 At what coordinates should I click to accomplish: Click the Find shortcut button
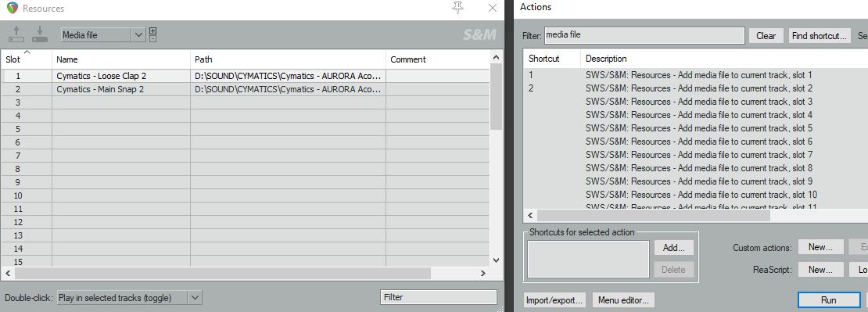tap(820, 36)
